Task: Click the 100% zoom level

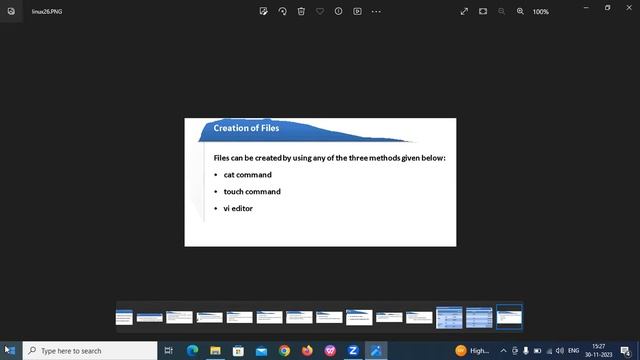Action: pyautogui.click(x=540, y=12)
